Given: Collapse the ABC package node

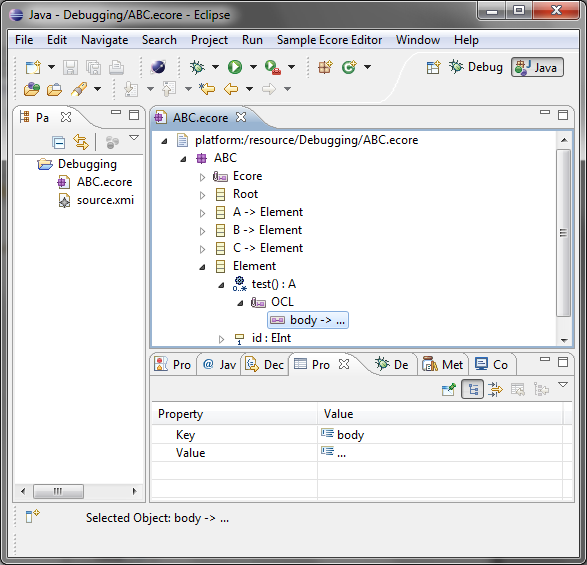Looking at the screenshot, I should [183, 159].
